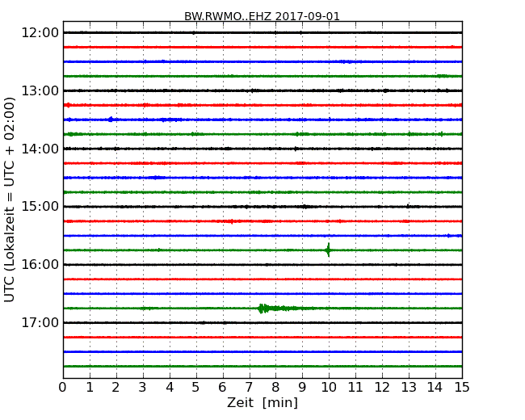Screen dimensions: 525x420
Task: Click the x-axis tick label 3
Action: coord(143,388)
